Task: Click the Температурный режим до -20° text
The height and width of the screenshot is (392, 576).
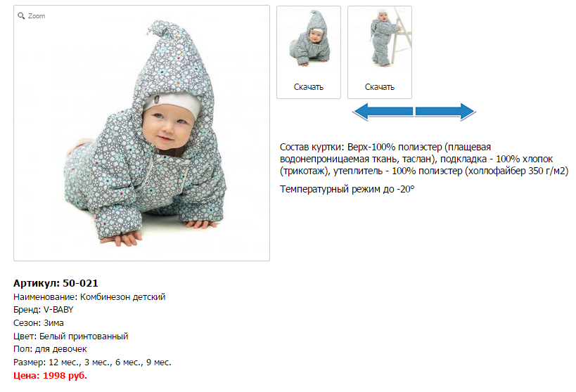Action: click(347, 190)
